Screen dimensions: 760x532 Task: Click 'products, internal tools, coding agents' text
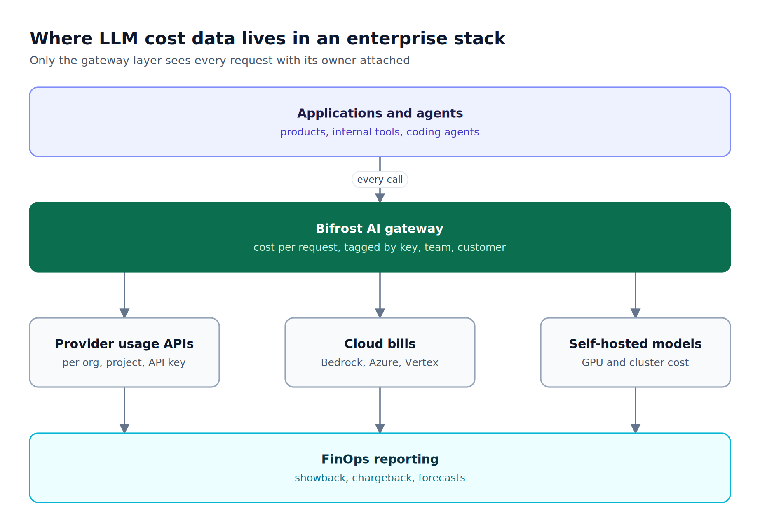(380, 132)
